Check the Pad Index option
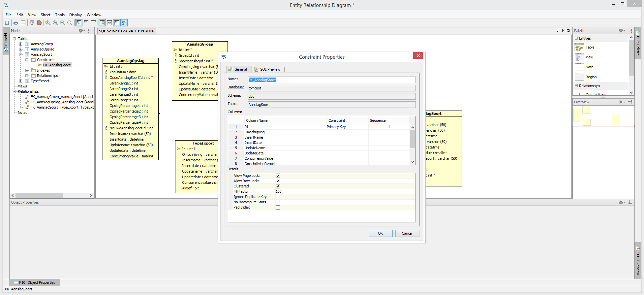This screenshot has width=644, height=295. click(278, 208)
